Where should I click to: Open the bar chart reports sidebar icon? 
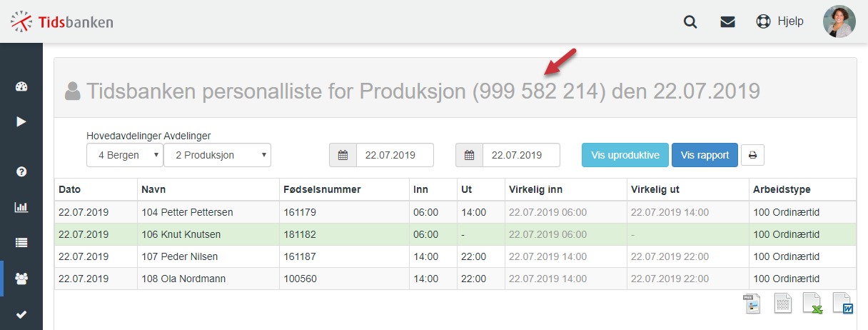pyautogui.click(x=21, y=207)
